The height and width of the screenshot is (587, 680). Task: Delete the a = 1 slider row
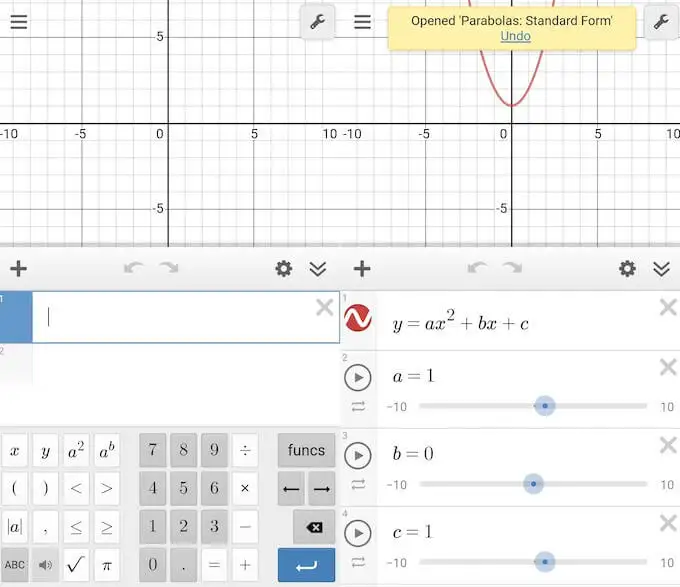coord(668,367)
